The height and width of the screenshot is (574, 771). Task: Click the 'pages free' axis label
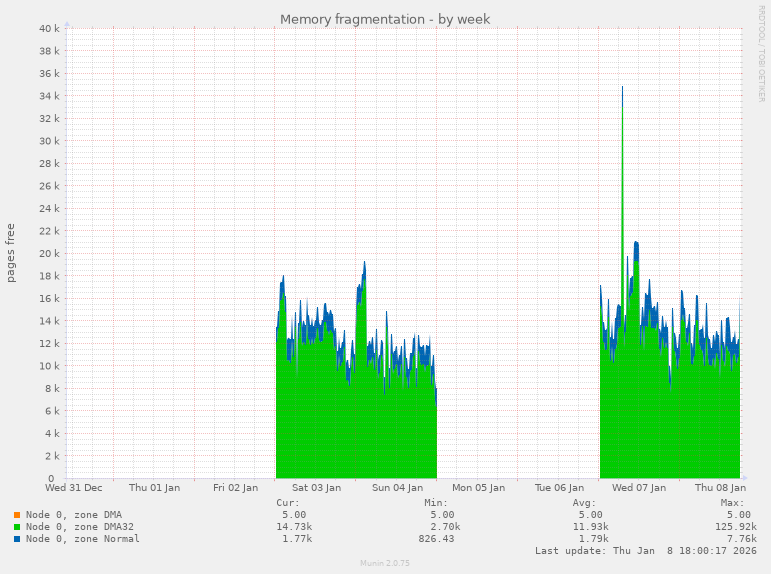click(x=10, y=253)
